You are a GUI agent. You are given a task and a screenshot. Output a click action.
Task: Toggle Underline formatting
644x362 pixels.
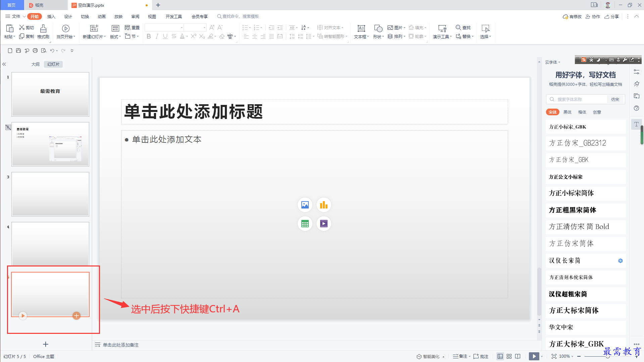pos(165,36)
